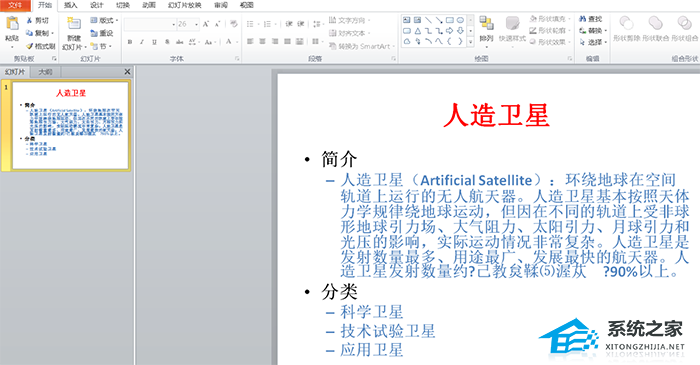The image size is (700, 365).
Task: Toggle Center paragraph alignment
Action: point(262,41)
